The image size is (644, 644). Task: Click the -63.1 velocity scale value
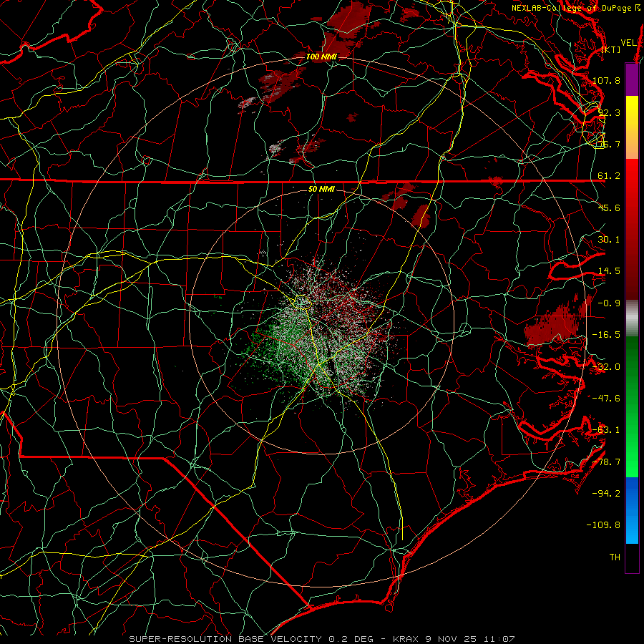pyautogui.click(x=606, y=430)
